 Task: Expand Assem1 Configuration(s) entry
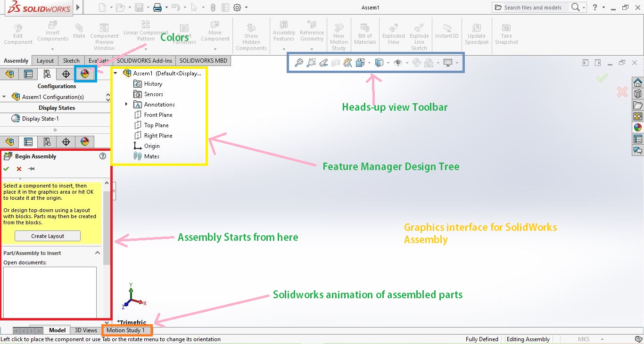[x=4, y=96]
